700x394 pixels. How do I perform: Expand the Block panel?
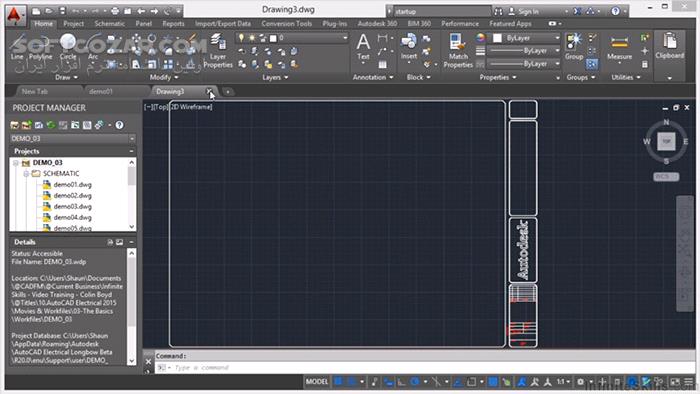point(418,77)
